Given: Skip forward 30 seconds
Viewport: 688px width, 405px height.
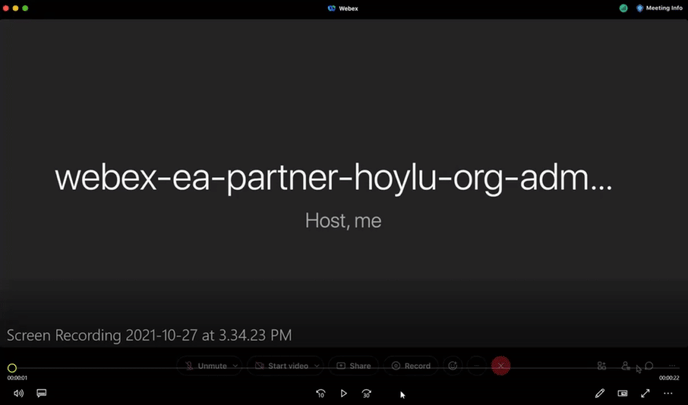Looking at the screenshot, I should [366, 394].
